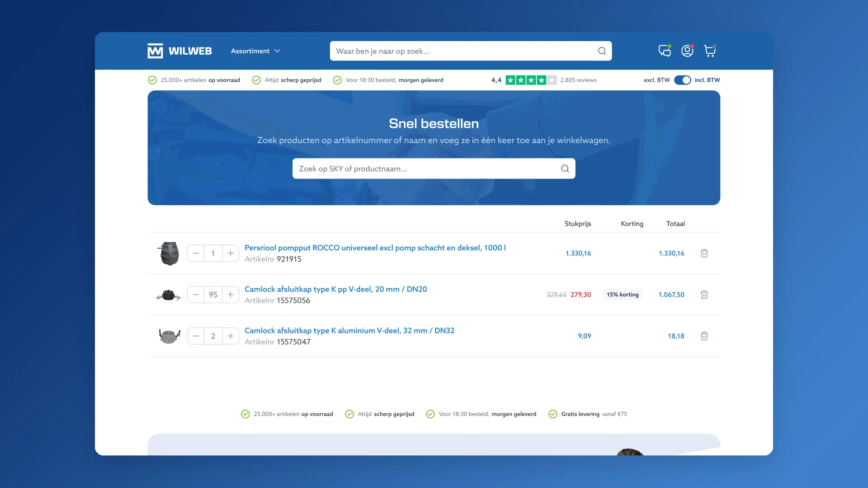
Task: Open the user account icon
Action: coord(687,51)
